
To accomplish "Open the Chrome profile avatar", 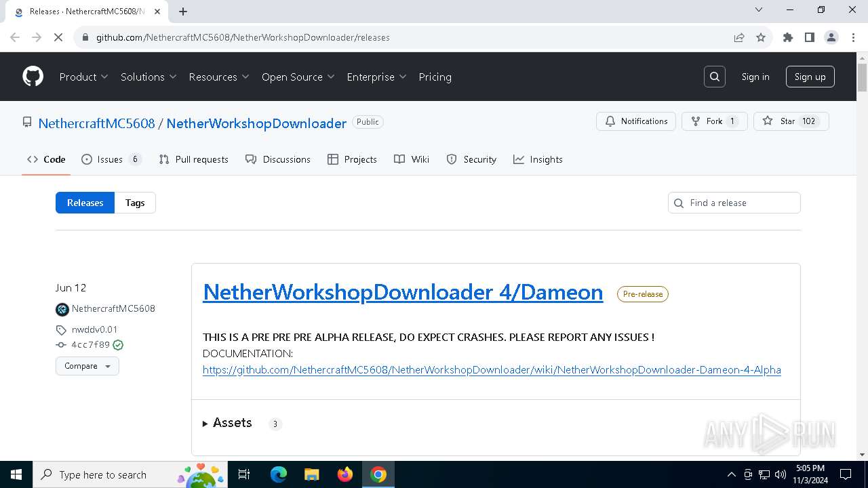I will tap(831, 37).
